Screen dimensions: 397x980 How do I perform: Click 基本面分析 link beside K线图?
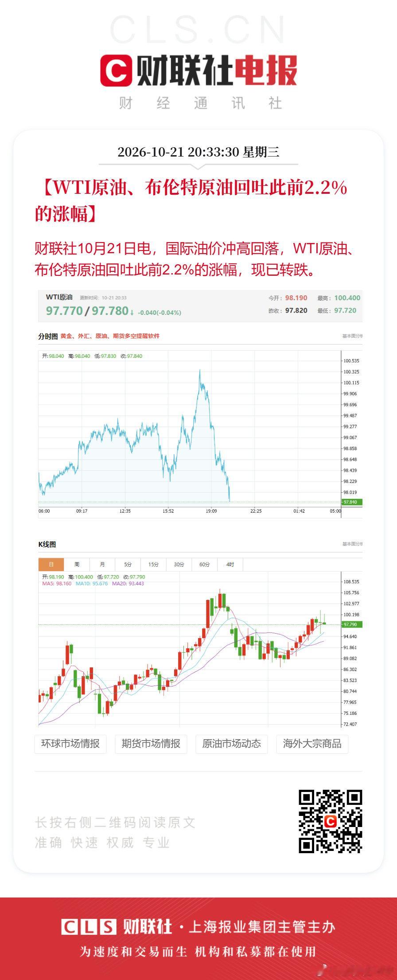click(352, 544)
